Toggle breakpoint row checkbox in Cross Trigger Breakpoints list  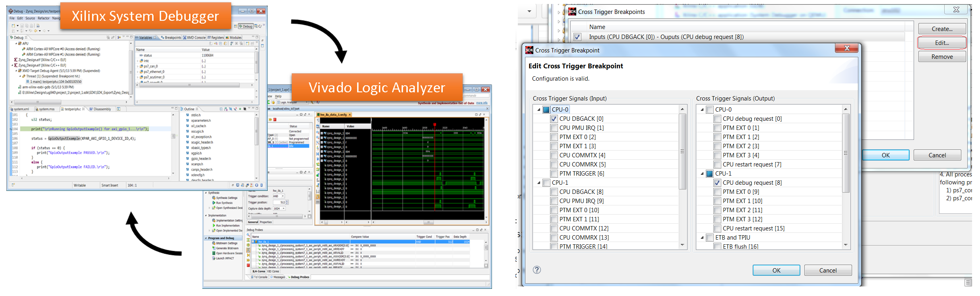(577, 37)
